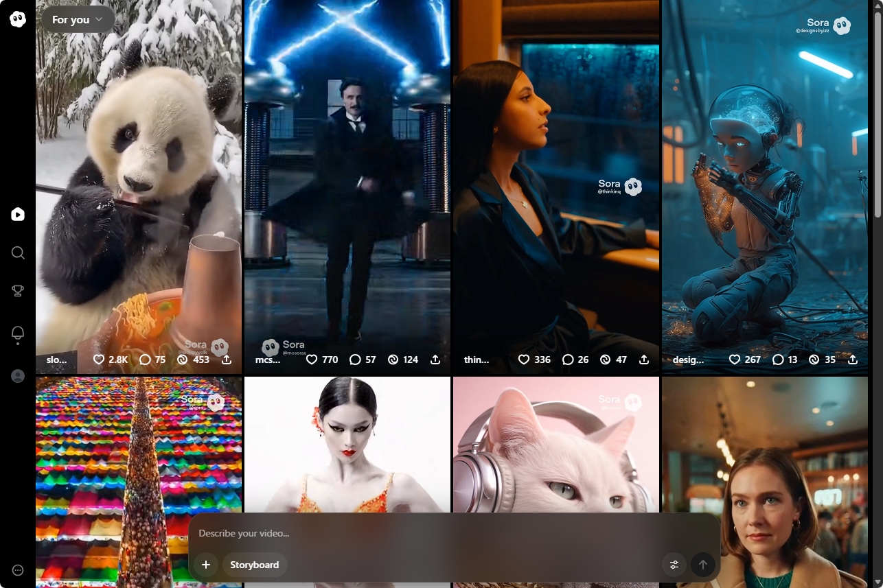Open video settings sliders in the prompt bar
883x588 pixels.
674,565
